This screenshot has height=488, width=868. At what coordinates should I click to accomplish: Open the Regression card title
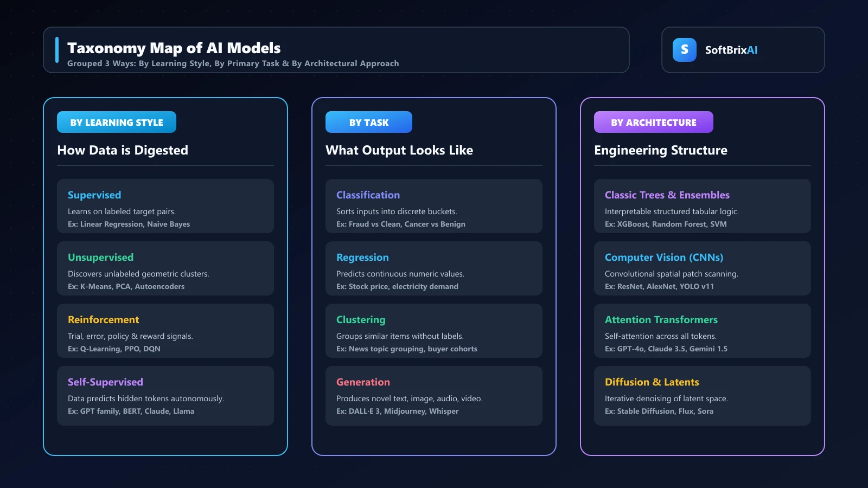click(x=362, y=258)
